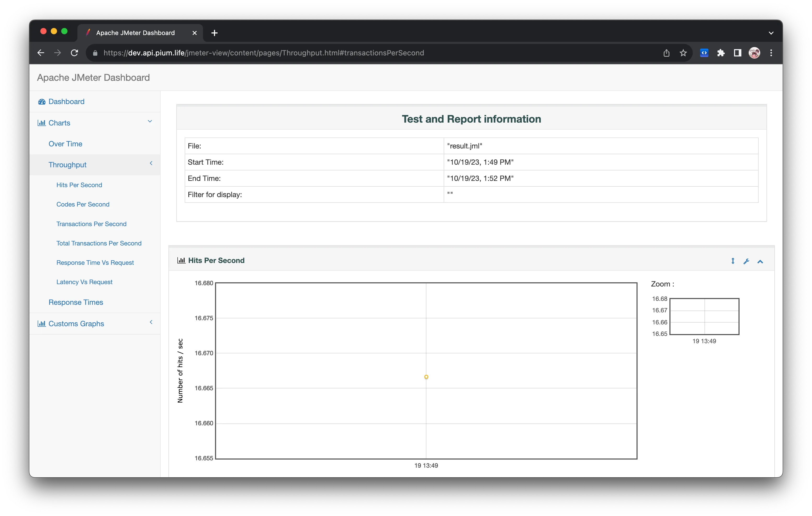Click the vertical resize arrows icon in chart header

(733, 261)
